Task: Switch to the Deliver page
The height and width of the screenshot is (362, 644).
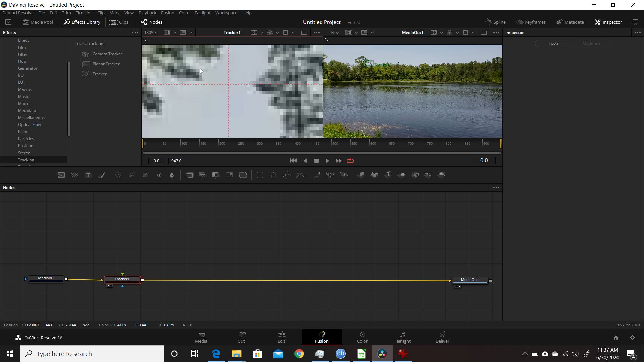Action: 442,337
